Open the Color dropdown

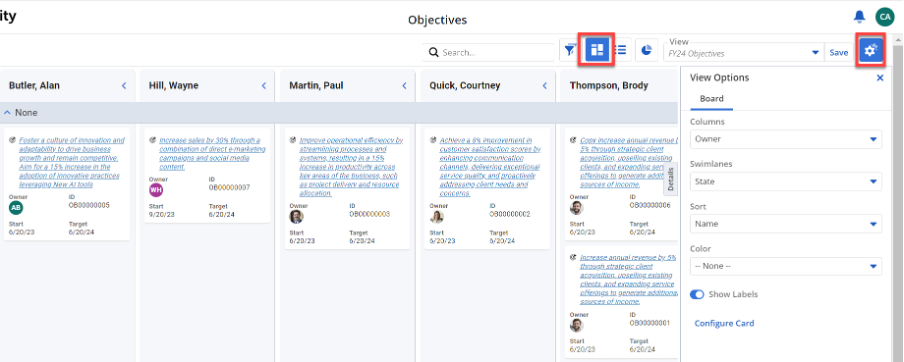[x=786, y=266]
